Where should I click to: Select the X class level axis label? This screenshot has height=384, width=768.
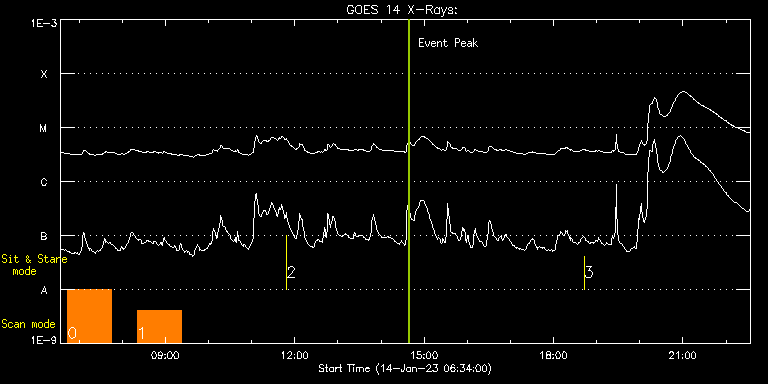coord(44,74)
